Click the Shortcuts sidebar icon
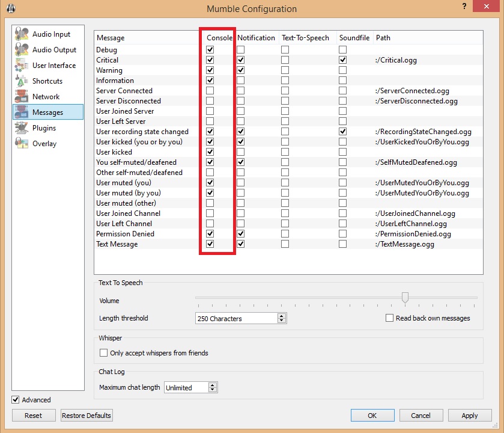This screenshot has width=504, height=433. (22, 81)
